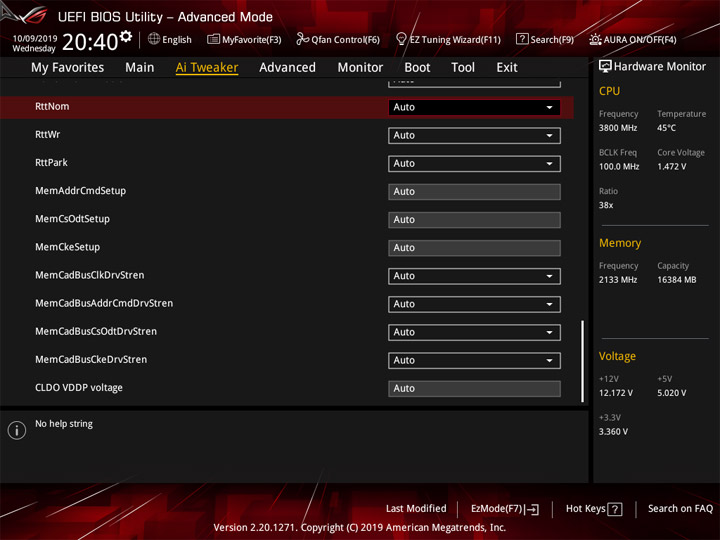Click the Hot Keys question mark icon
Viewport: 720px width, 540px height.
614,509
